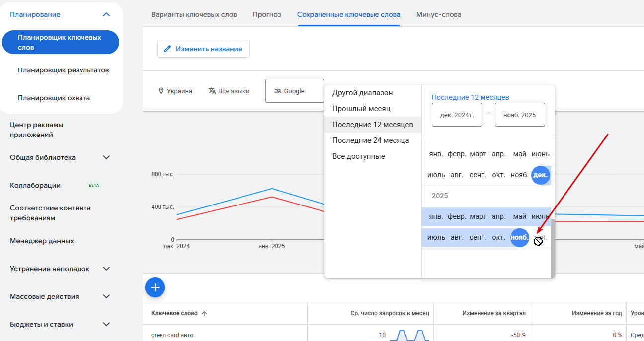Pick сент. in the 2025 calendar row

click(x=478, y=238)
